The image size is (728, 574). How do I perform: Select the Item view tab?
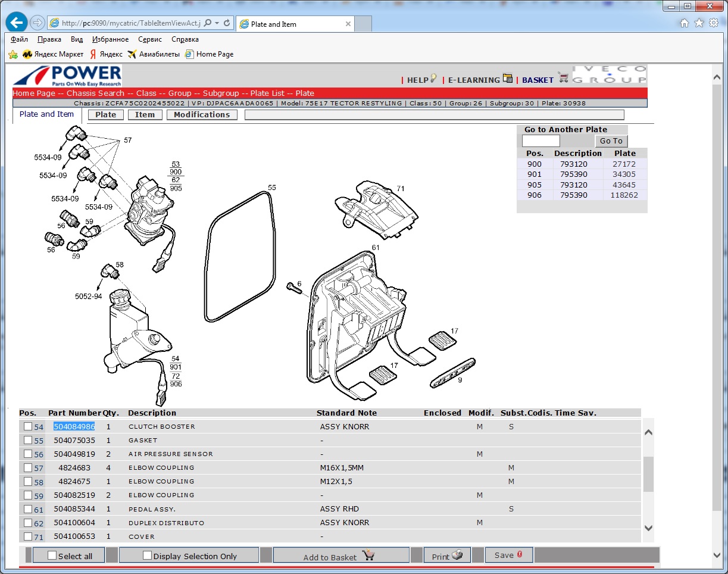pos(145,115)
